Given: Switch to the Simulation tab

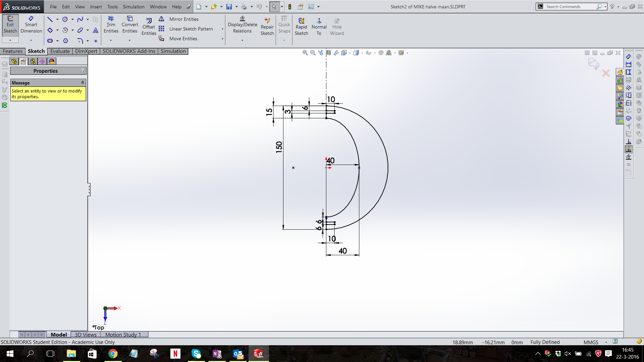Looking at the screenshot, I should pos(173,51).
